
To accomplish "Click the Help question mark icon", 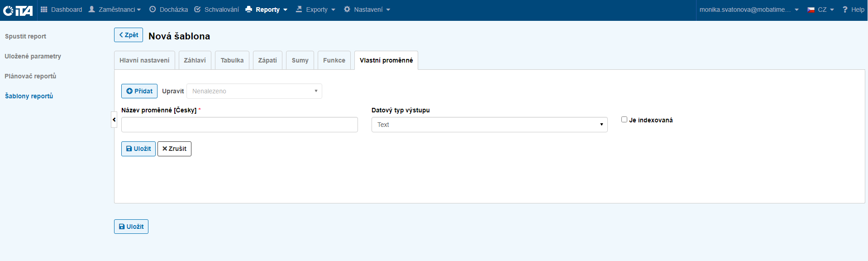I will 845,10.
